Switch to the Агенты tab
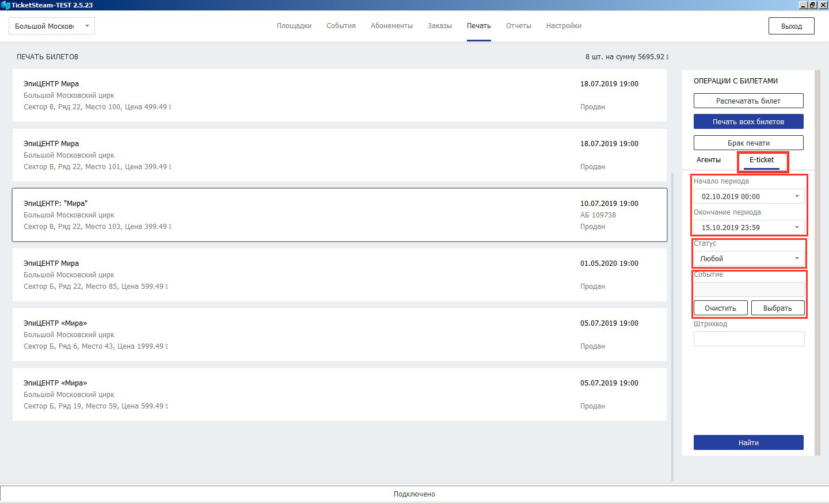 tap(709, 160)
